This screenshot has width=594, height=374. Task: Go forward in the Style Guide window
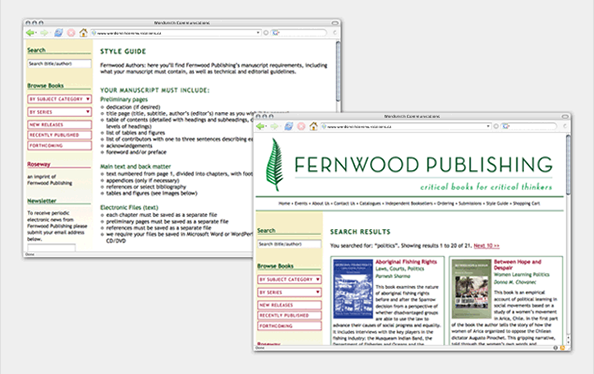[44, 33]
